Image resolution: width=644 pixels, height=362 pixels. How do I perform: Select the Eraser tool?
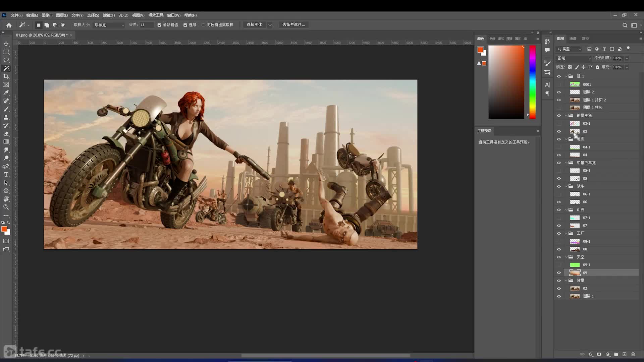pos(6,134)
